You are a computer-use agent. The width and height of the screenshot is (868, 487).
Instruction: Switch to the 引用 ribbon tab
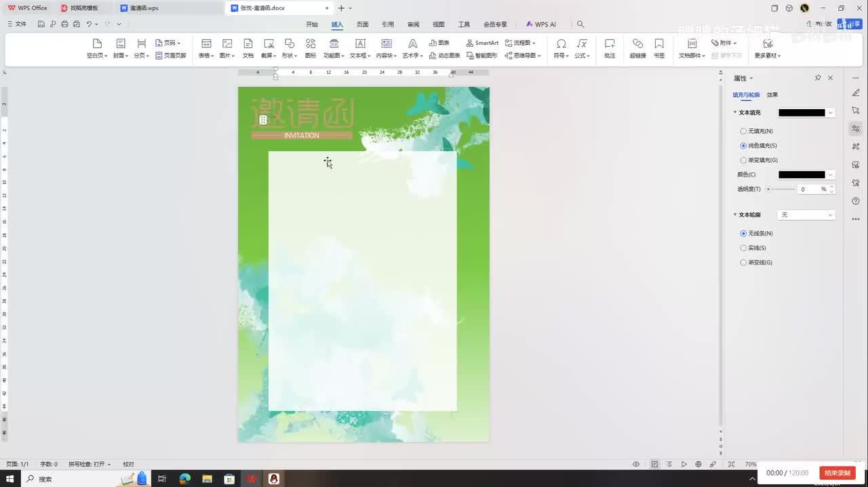coord(388,24)
